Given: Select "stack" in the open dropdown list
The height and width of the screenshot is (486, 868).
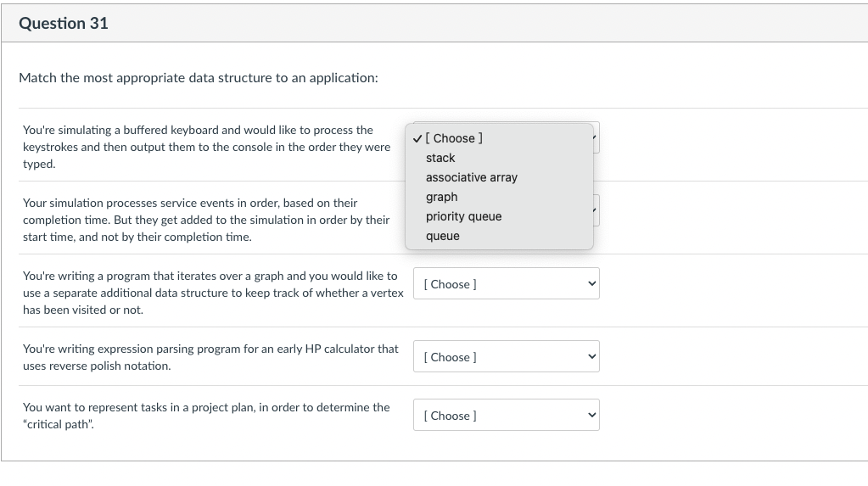Looking at the screenshot, I should click(x=440, y=158).
